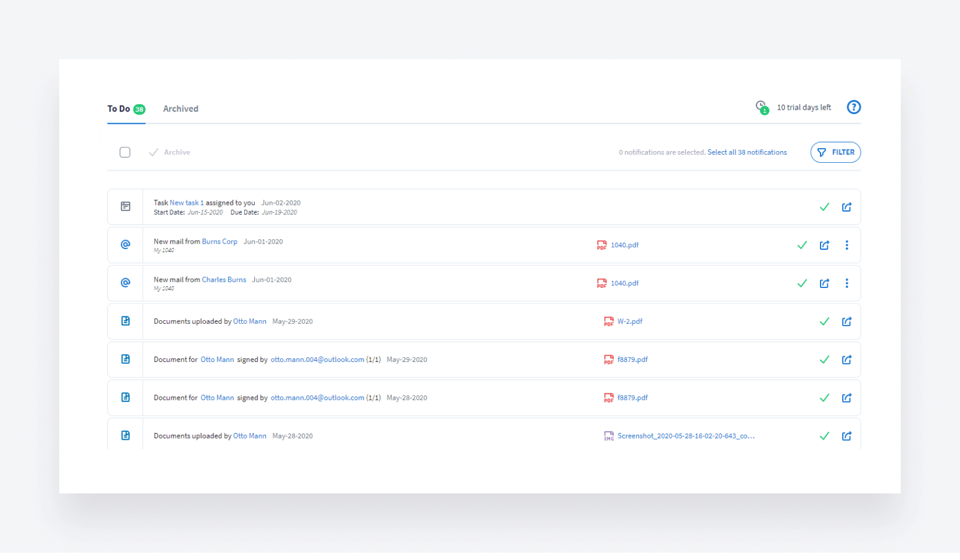
Task: Click the 38 count badge on To Do
Action: 139,110
